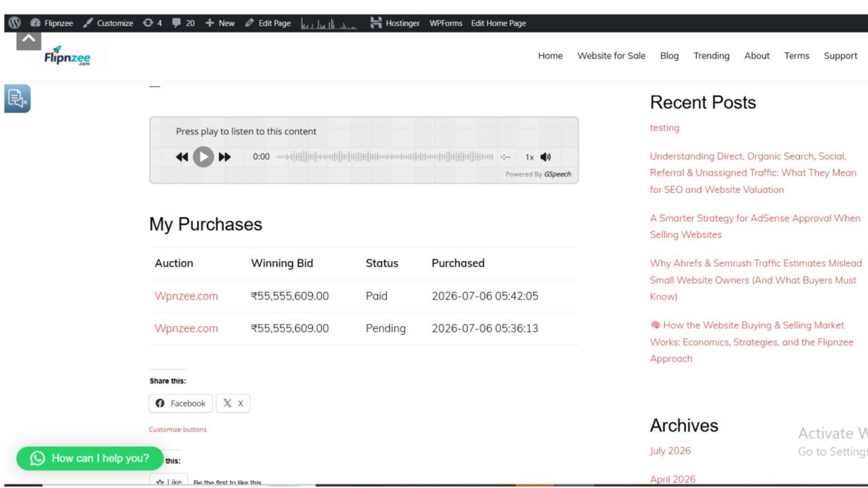Click the Purchased column header

click(458, 263)
